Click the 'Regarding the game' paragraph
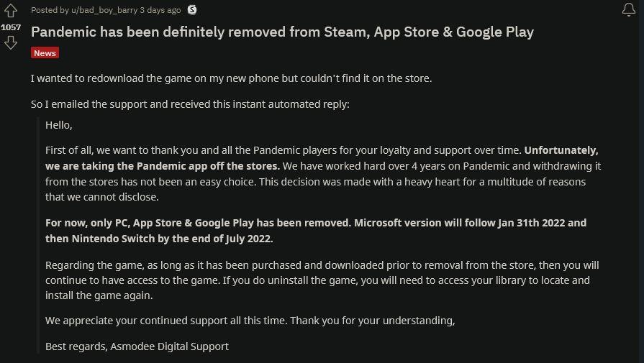Screen dimensions: 644x363 click(x=322, y=280)
